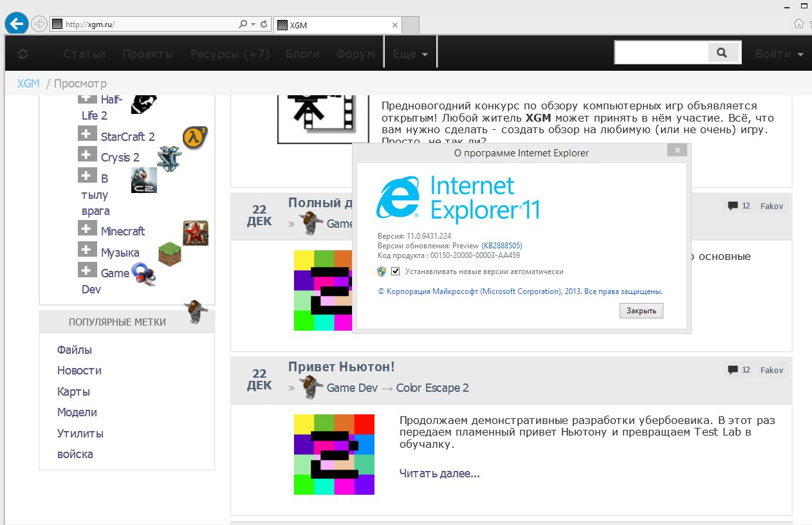Image resolution: width=812 pixels, height=525 pixels.
Task: Click the orange lambda Half-Life 2 icon
Action: coord(195,137)
